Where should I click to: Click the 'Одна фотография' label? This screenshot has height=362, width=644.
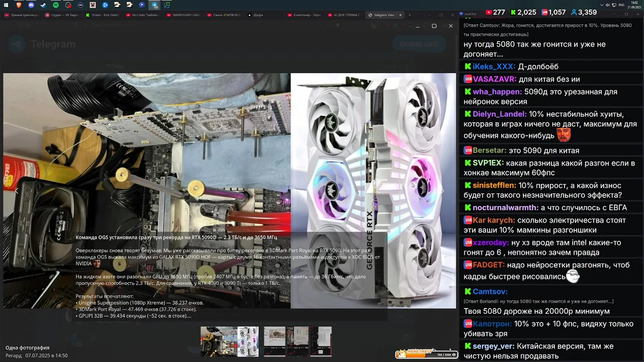27,347
